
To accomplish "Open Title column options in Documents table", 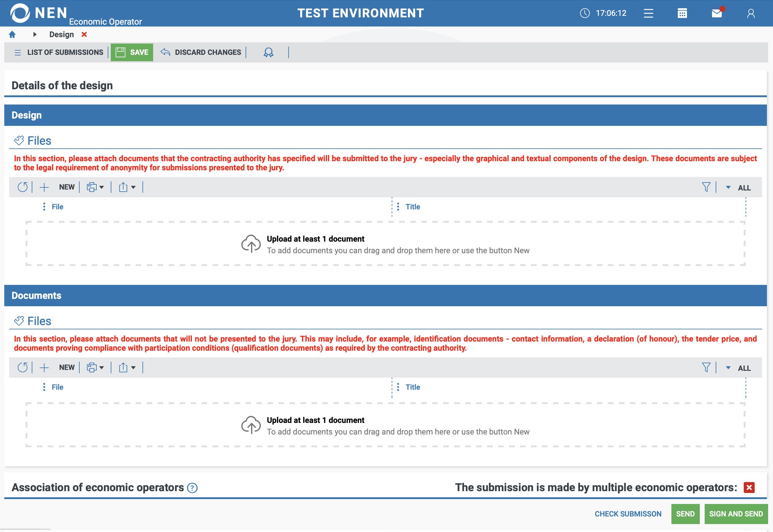I will [x=398, y=387].
